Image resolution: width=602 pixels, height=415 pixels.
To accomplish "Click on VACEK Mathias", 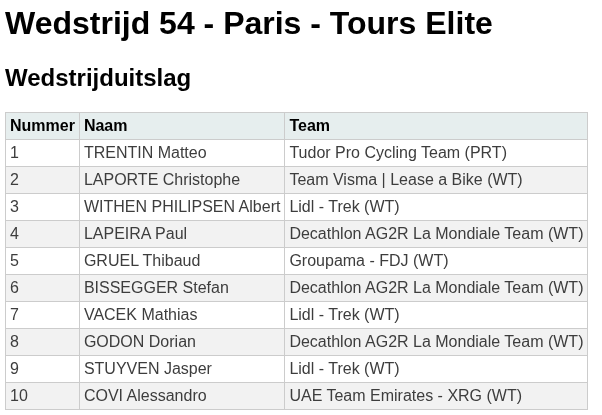I will point(140,314).
